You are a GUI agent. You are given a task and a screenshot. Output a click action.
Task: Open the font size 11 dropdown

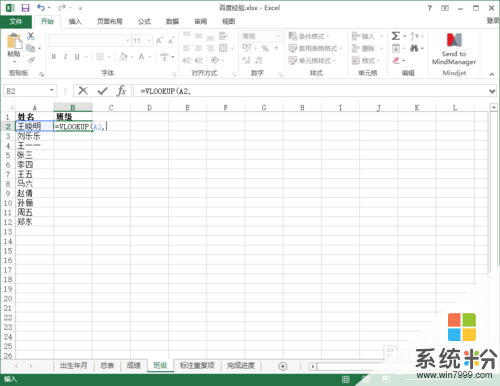[x=149, y=41]
